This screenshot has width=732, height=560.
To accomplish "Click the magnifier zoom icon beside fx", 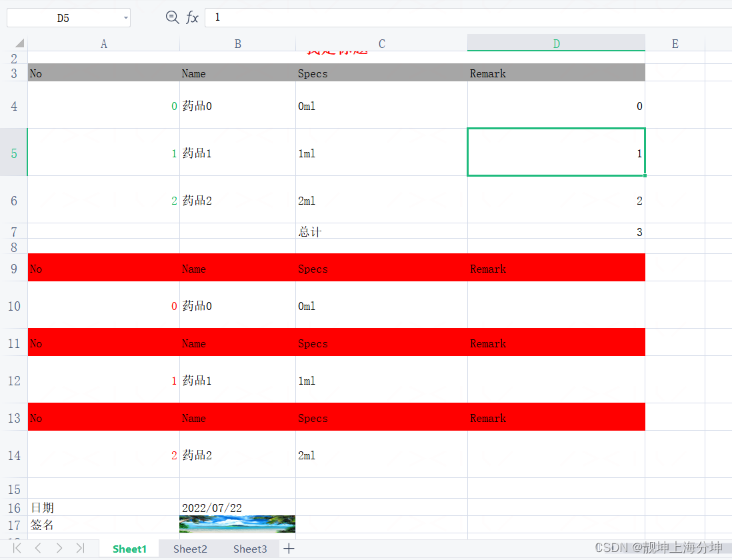I will (x=172, y=17).
